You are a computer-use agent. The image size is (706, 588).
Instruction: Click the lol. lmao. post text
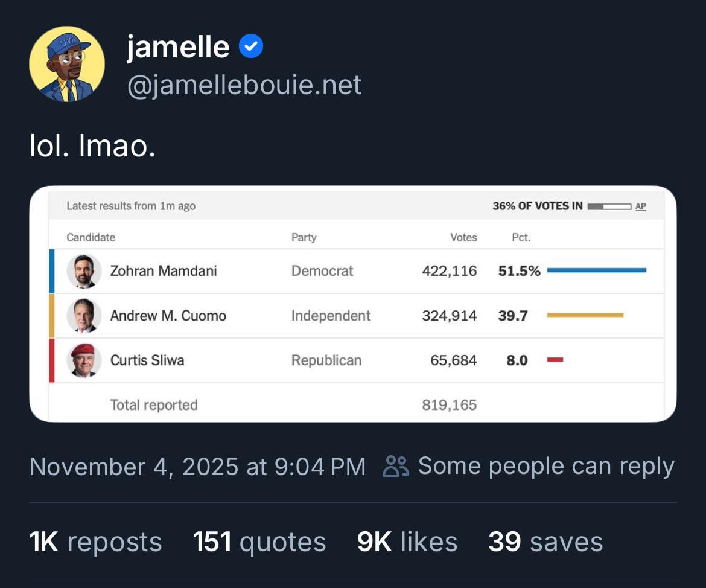[x=92, y=147]
